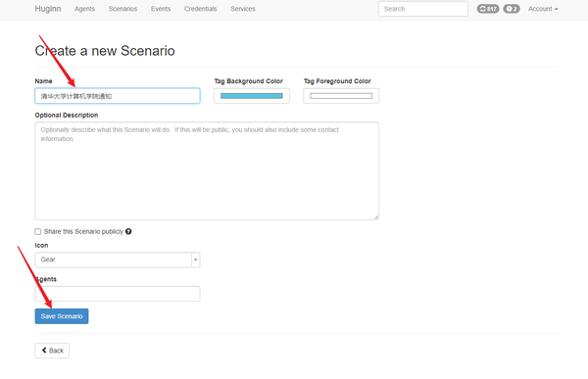Focus the top Search box
Image resolution: width=588 pixels, height=379 pixels.
coord(423,9)
